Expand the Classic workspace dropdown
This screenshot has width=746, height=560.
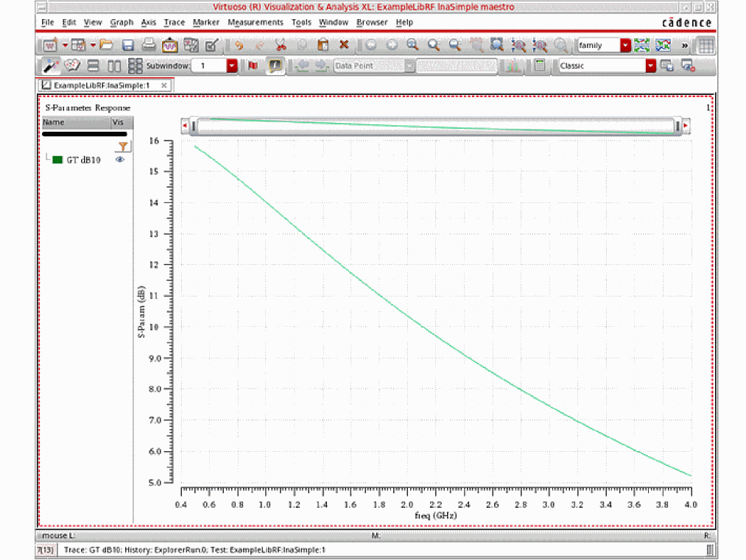pyautogui.click(x=650, y=65)
